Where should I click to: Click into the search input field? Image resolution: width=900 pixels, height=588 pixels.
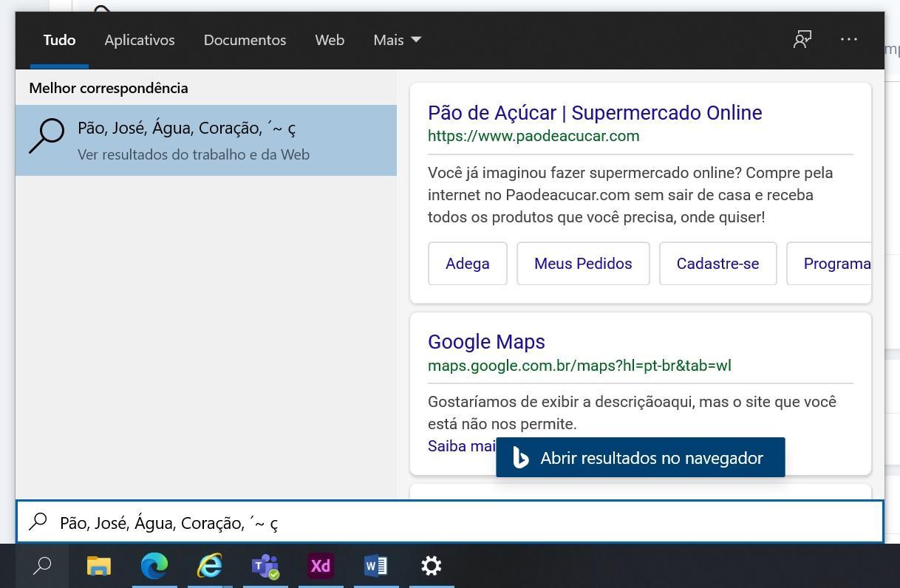click(x=450, y=522)
